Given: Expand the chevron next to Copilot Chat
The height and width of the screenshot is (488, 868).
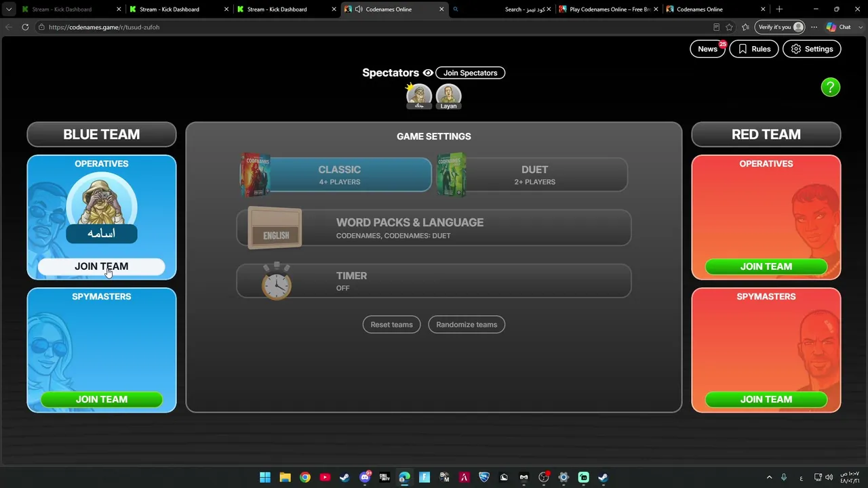Looking at the screenshot, I should click(x=860, y=27).
